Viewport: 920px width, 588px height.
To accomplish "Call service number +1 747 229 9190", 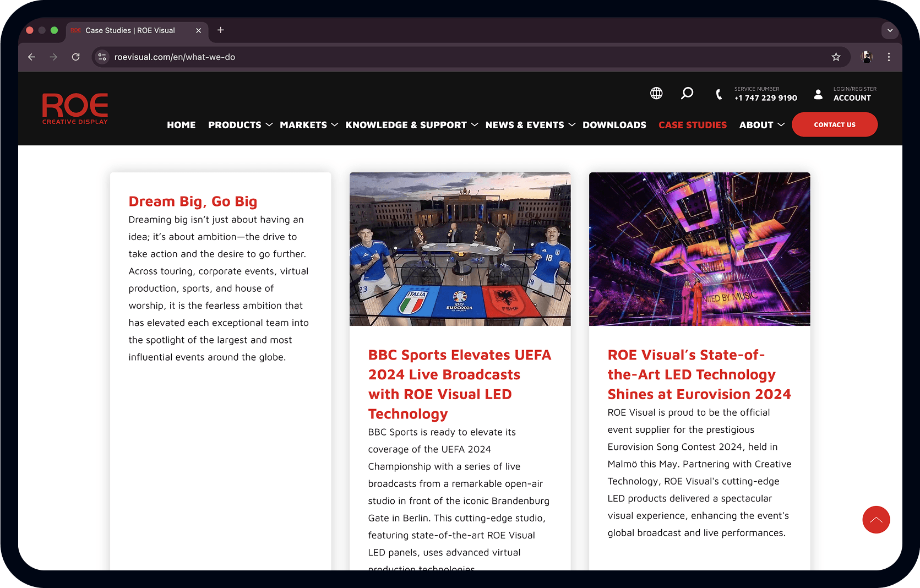I will [766, 98].
